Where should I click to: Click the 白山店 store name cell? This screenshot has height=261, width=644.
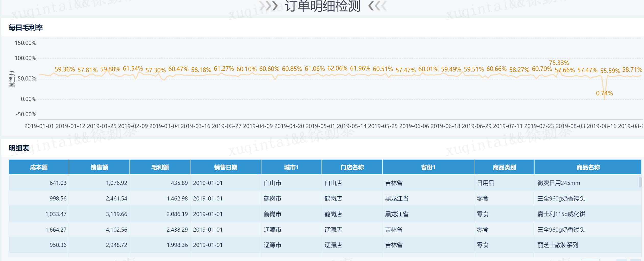[x=333, y=183]
